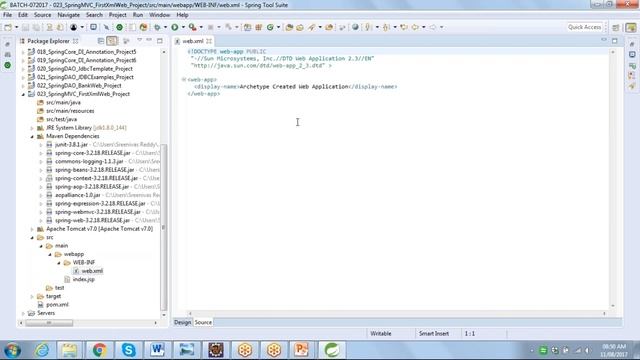Click the Save All toolbar icon

click(x=36, y=27)
